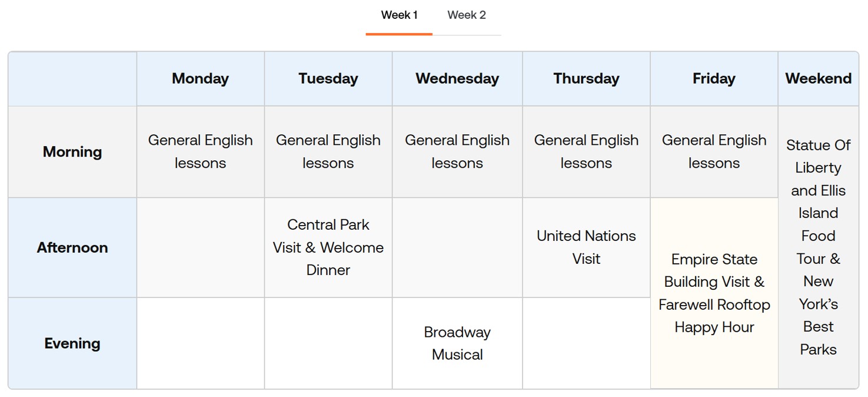Click the Friday column header

(x=714, y=79)
